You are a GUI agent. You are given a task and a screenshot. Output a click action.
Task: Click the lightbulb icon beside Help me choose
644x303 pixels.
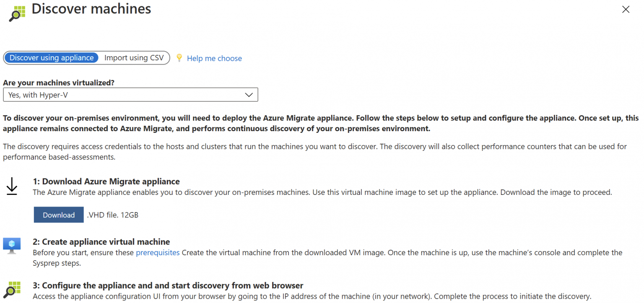pos(179,58)
